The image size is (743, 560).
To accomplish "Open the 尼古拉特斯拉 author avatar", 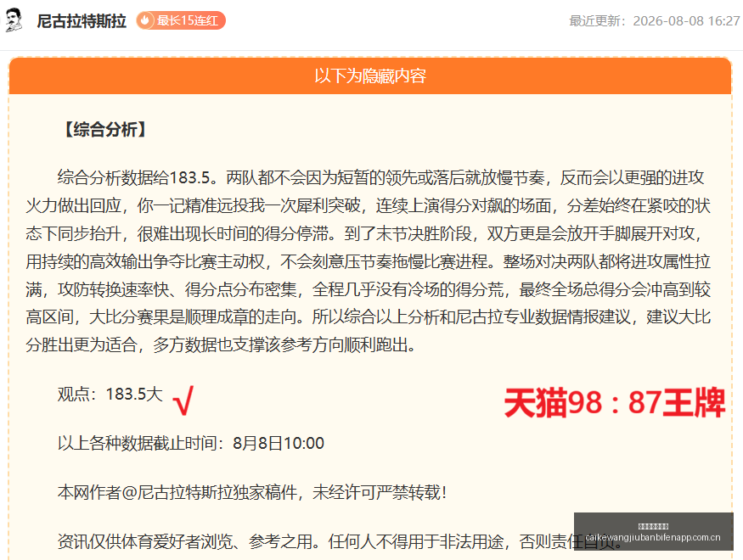I will 14,20.
